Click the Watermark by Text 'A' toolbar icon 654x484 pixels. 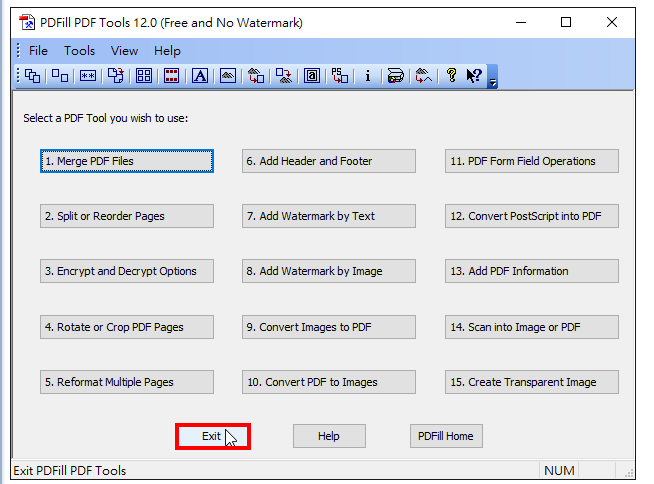(200, 76)
